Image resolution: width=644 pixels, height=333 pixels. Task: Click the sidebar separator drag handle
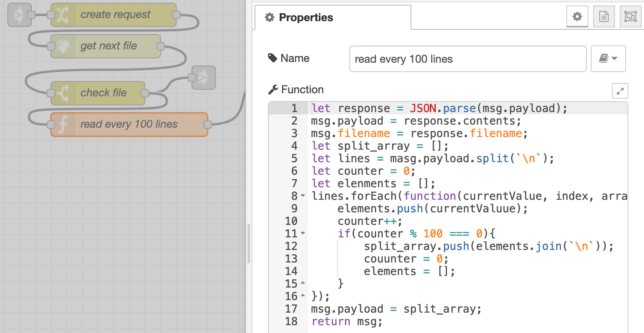coord(248,244)
